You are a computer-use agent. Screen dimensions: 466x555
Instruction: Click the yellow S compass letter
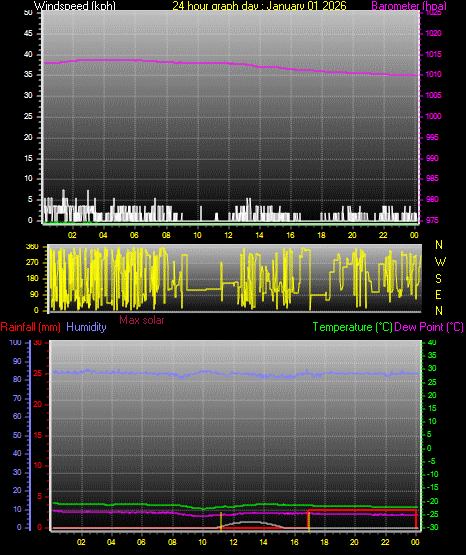click(x=439, y=279)
